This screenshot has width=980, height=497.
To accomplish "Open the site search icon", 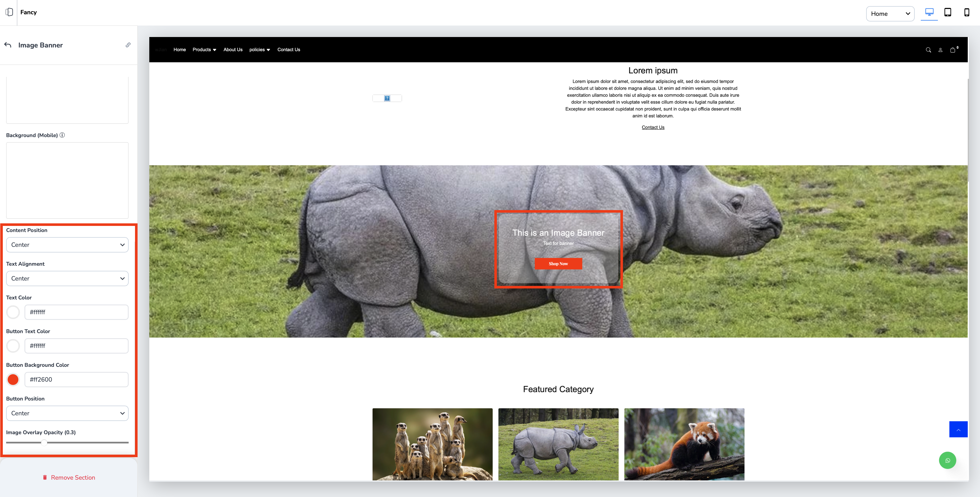I will coord(928,50).
